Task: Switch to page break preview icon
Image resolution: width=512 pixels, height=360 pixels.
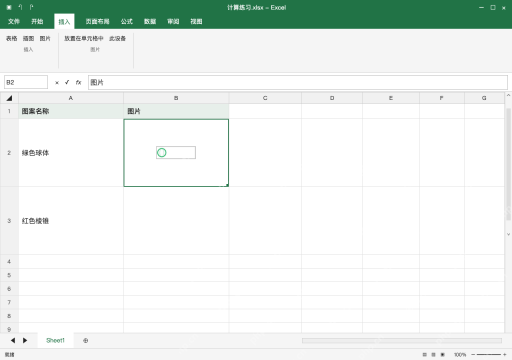Action: [x=443, y=355]
